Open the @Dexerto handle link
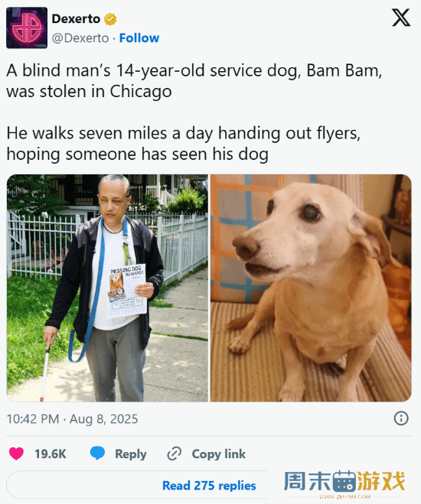 coord(80,38)
